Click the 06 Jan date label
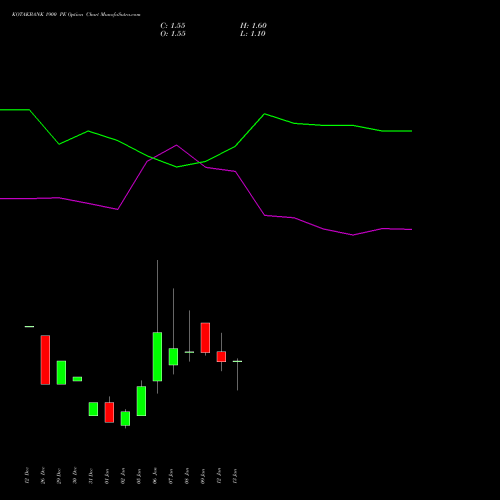 (x=155, y=475)
